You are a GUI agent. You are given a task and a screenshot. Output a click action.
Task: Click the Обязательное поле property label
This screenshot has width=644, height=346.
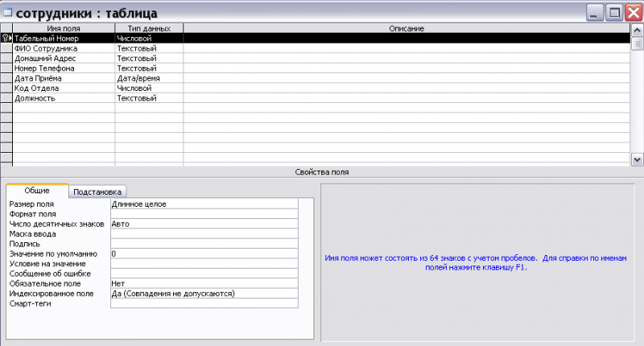pos(45,283)
